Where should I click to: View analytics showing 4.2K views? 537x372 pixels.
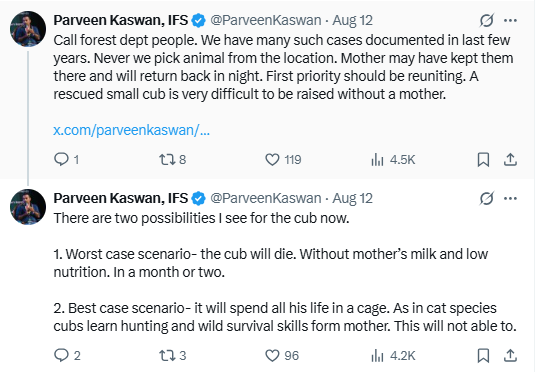click(393, 356)
